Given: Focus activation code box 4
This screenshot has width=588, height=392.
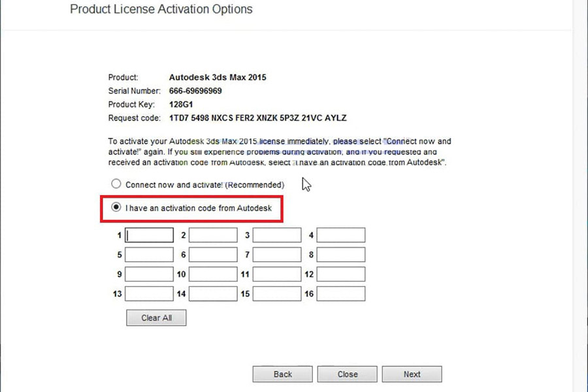Looking at the screenshot, I should click(341, 235).
